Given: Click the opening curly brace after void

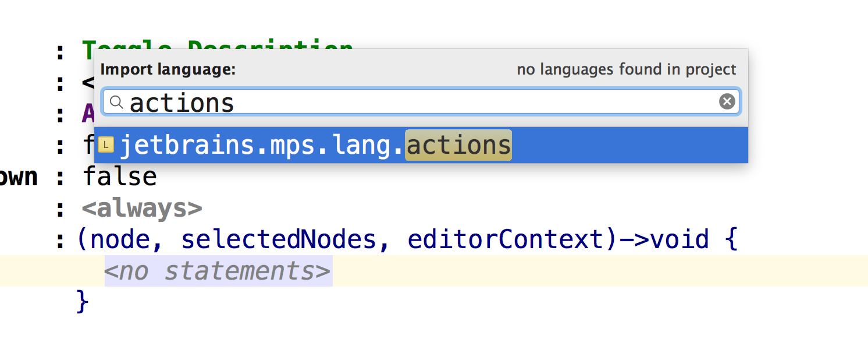Looking at the screenshot, I should [731, 239].
